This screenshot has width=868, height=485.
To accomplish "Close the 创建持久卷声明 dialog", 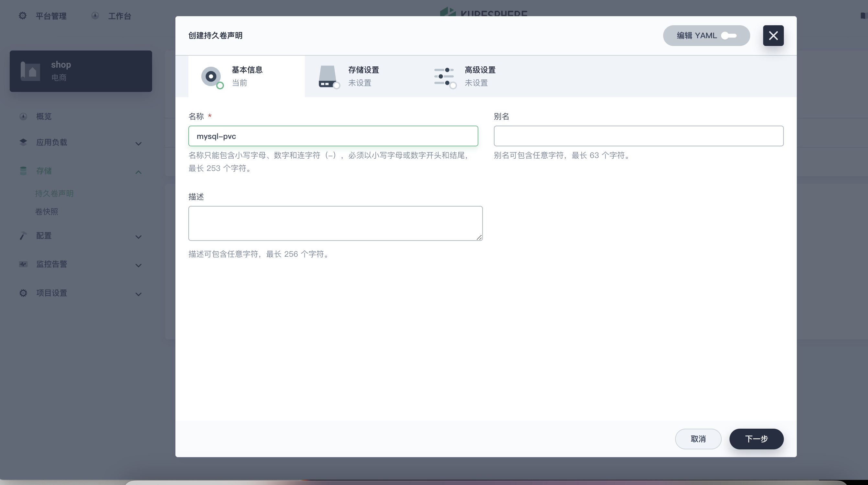I will click(x=773, y=36).
